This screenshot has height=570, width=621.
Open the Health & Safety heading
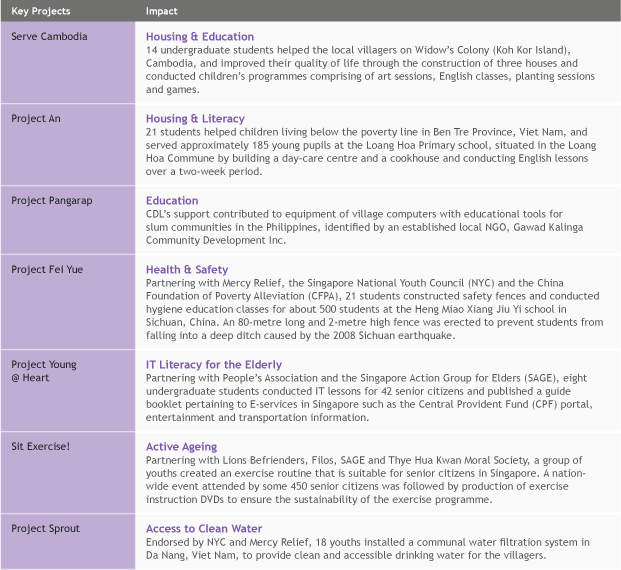(x=187, y=270)
